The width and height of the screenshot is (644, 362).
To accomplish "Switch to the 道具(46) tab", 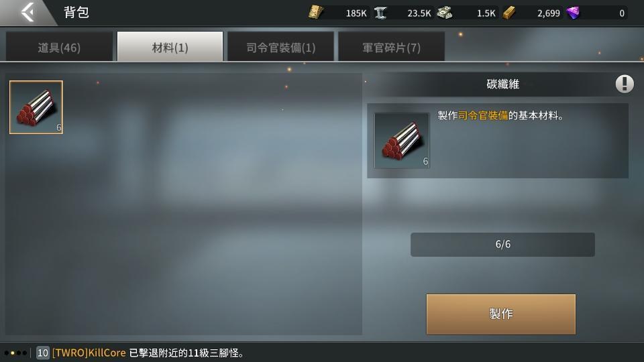I will [x=59, y=47].
